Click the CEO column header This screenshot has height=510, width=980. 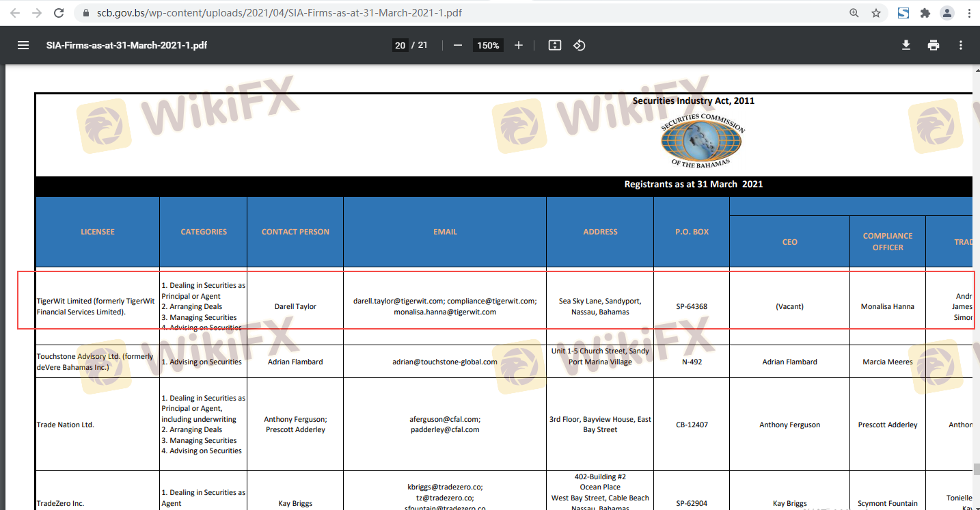(789, 242)
